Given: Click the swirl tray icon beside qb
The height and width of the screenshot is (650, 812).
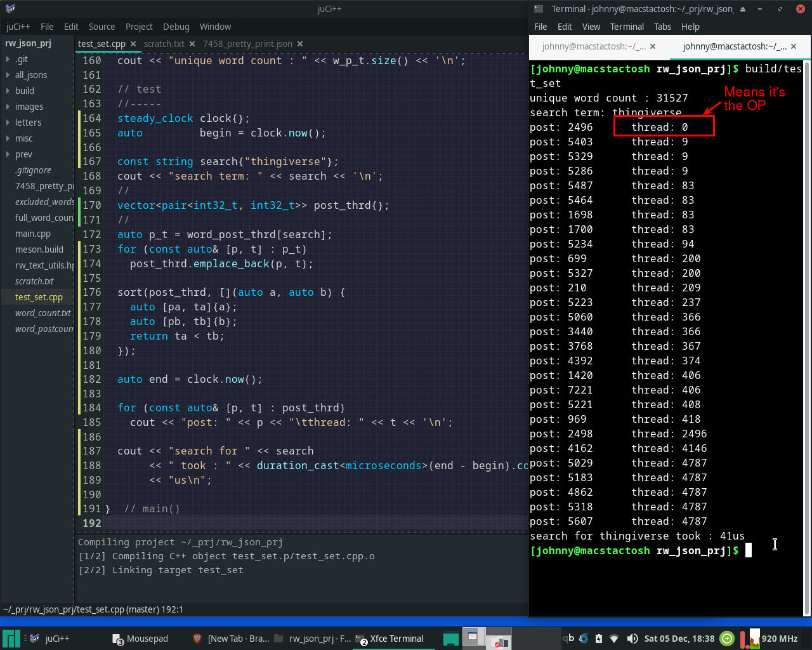Looking at the screenshot, I should tap(584, 639).
